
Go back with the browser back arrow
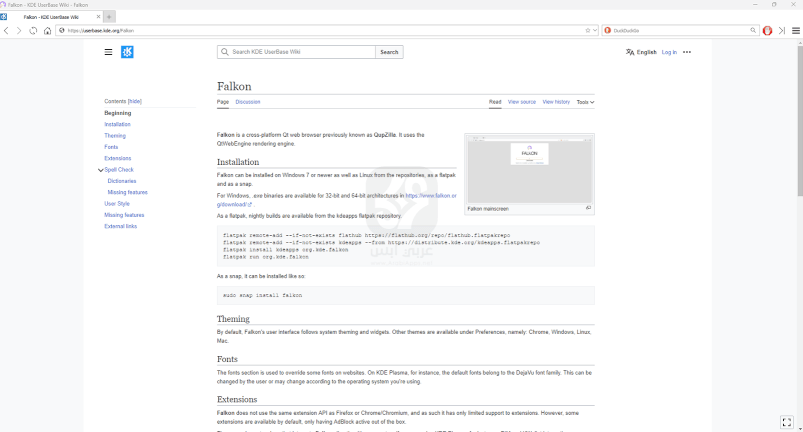6,31
